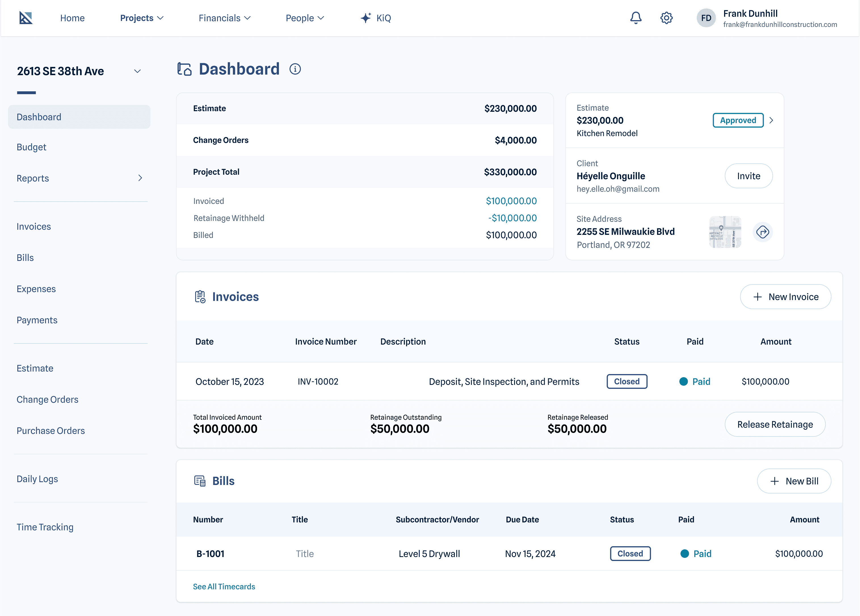Click the Frank Dunhill account name
Image resolution: width=860 pixels, height=616 pixels.
(x=750, y=14)
